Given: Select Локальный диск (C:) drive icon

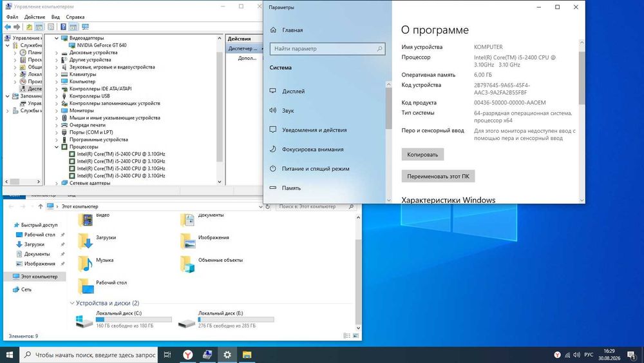Looking at the screenshot, I should pyautogui.click(x=84, y=320).
